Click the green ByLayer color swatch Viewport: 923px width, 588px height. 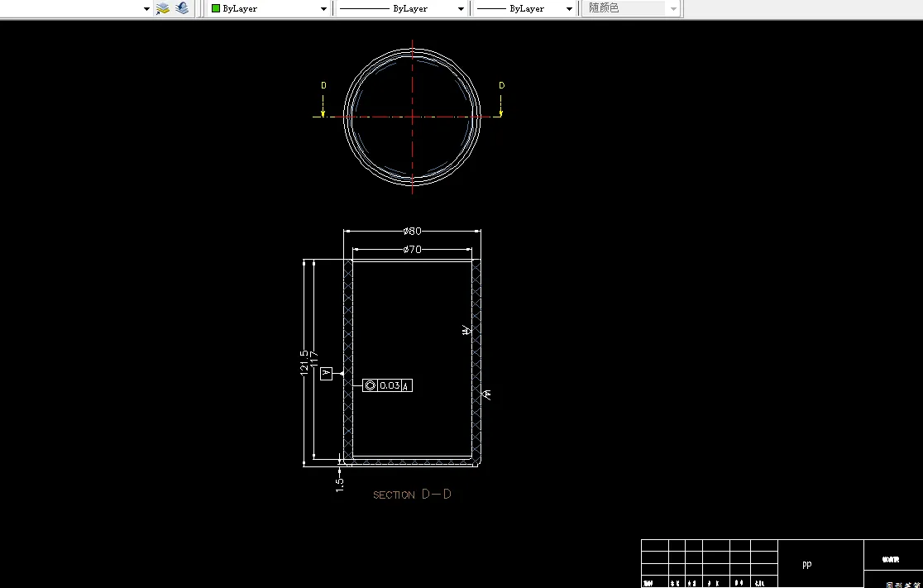[215, 8]
